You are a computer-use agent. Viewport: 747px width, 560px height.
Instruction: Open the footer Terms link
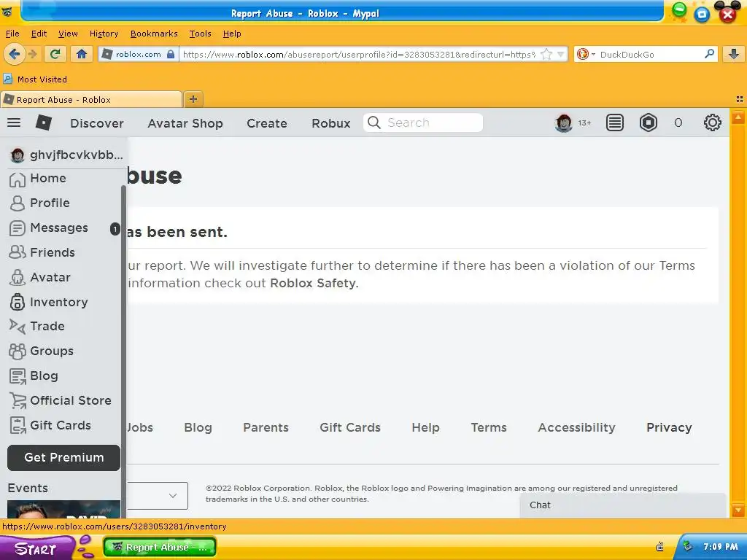coord(489,427)
